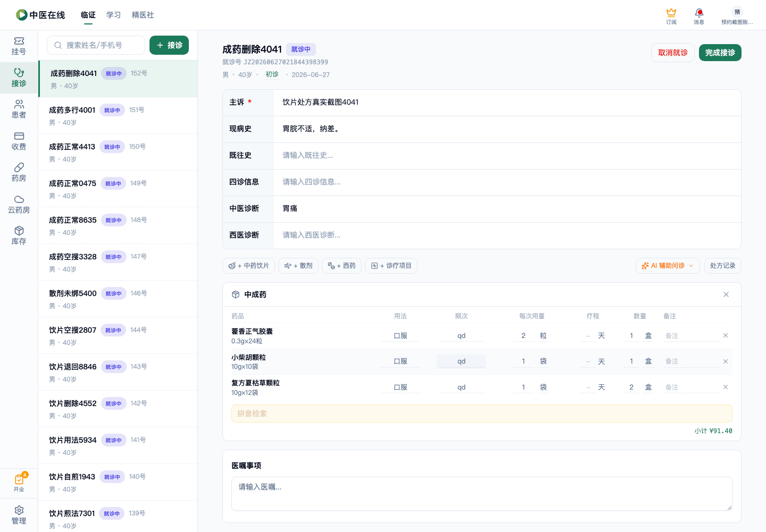Click the 开业 checklist icon with badge
The image size is (766, 532).
[19, 483]
